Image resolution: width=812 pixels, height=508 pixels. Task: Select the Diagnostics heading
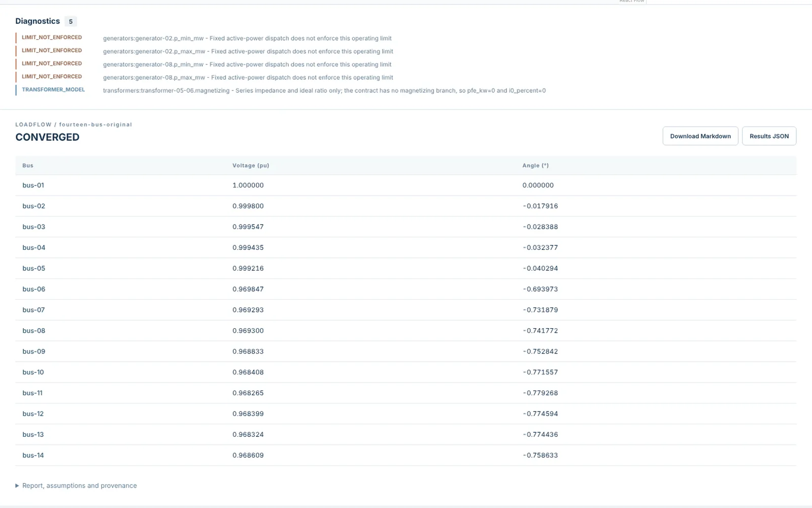(x=38, y=21)
